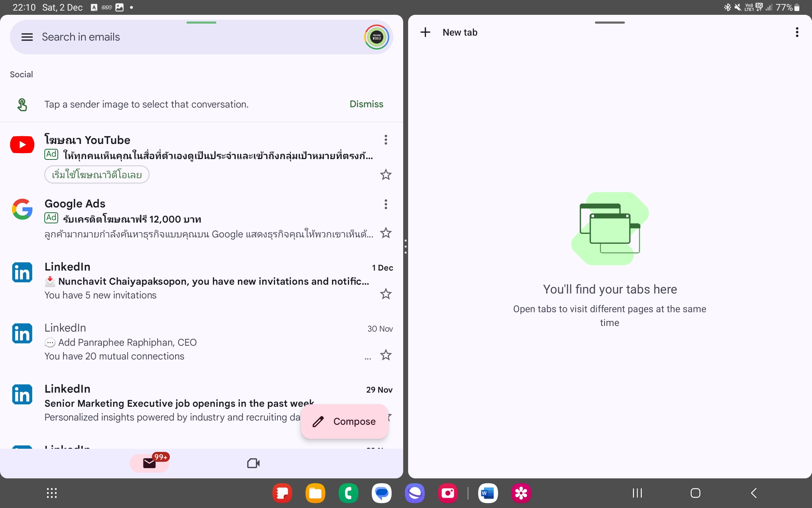Screen dimensions: 812x508
Task: Open the browser three-dot overflow menu
Action: pyautogui.click(x=797, y=32)
